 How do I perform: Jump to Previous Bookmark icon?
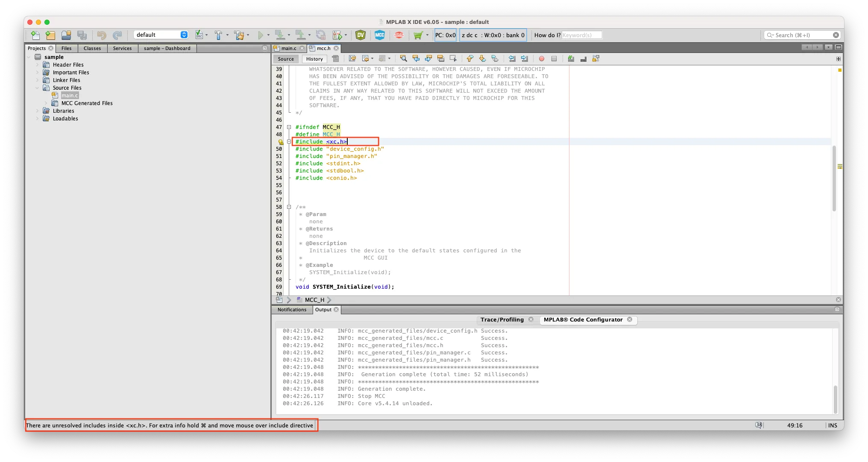point(470,58)
